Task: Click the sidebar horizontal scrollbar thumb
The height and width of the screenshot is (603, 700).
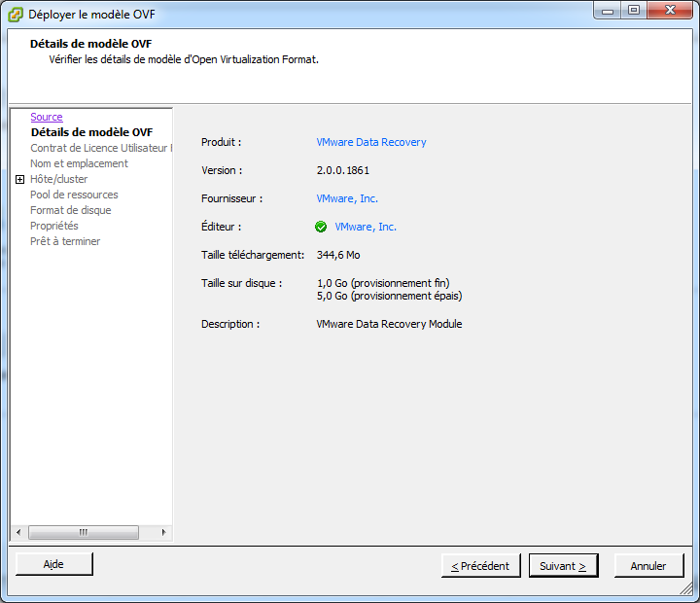Action: pyautogui.click(x=84, y=532)
